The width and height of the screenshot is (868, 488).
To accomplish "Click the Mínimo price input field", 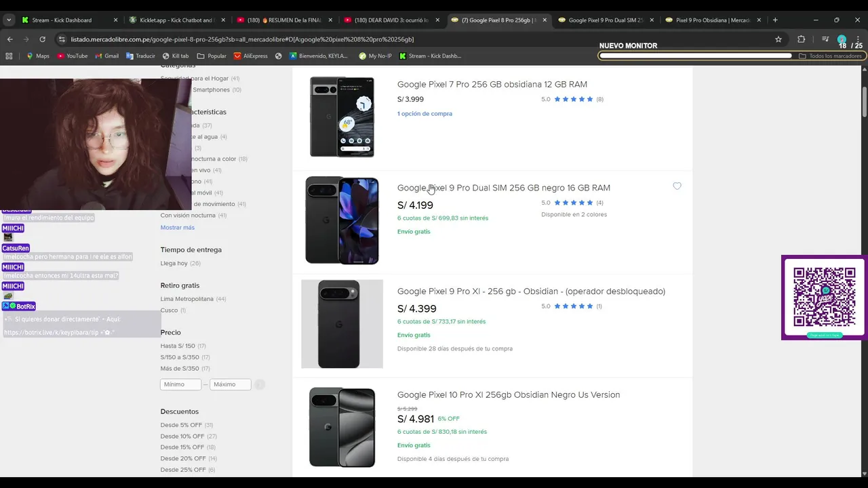I will (x=180, y=384).
